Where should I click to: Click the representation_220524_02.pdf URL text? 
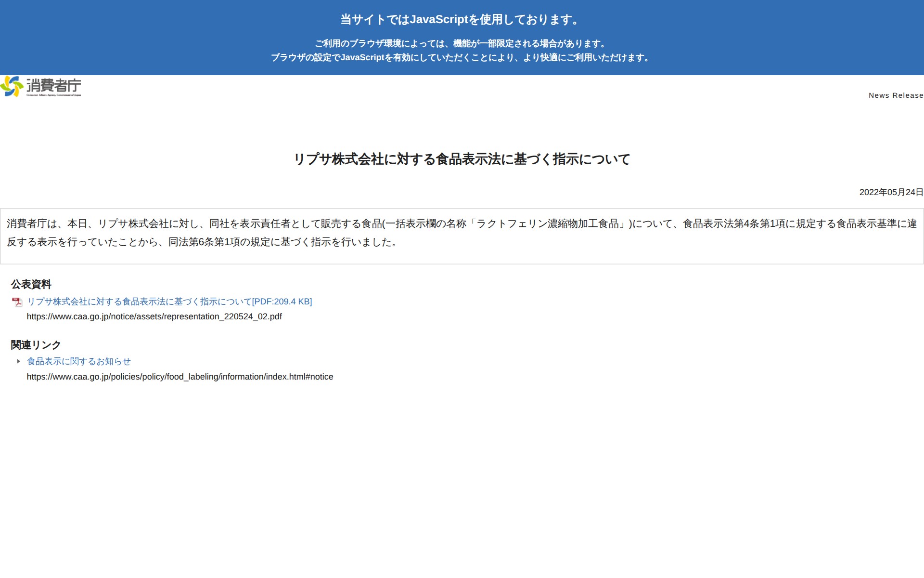coord(154,316)
